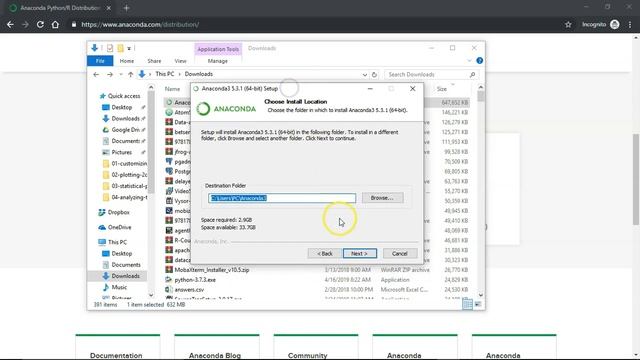Open the Chrome home page
The height and width of the screenshot is (360, 640).
coord(55,24)
